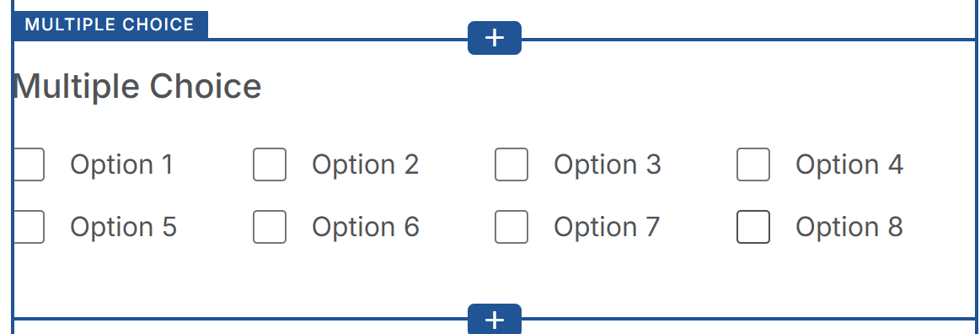
Task: Check the Option 1 checkbox
Action: coord(28,164)
